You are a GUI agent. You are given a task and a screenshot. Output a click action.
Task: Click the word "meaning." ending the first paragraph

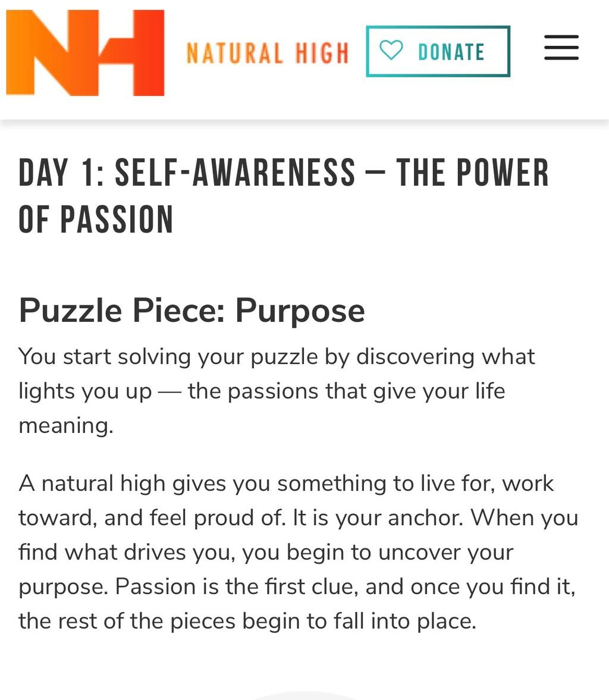[65, 425]
